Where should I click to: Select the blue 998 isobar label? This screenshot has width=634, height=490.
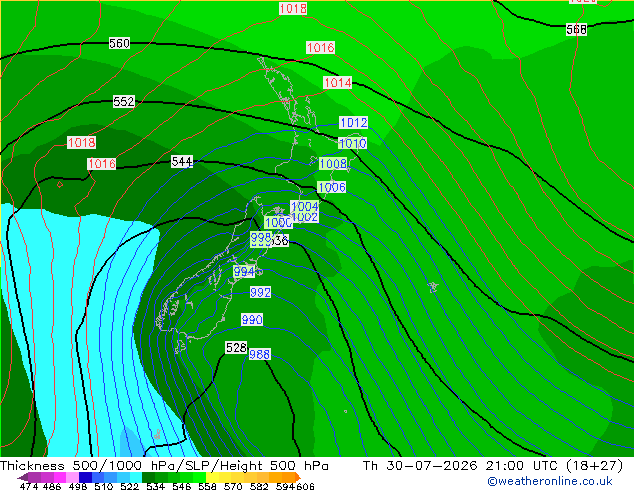tap(261, 237)
